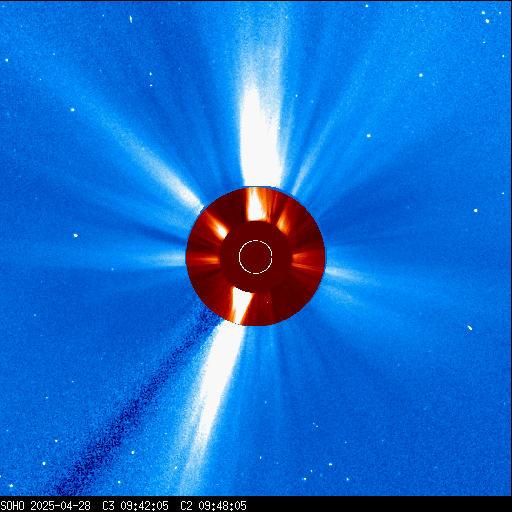Click the orange band on right C2 ring edge
Image resolution: width=512 pixels, height=512 pixels.
point(308,258)
